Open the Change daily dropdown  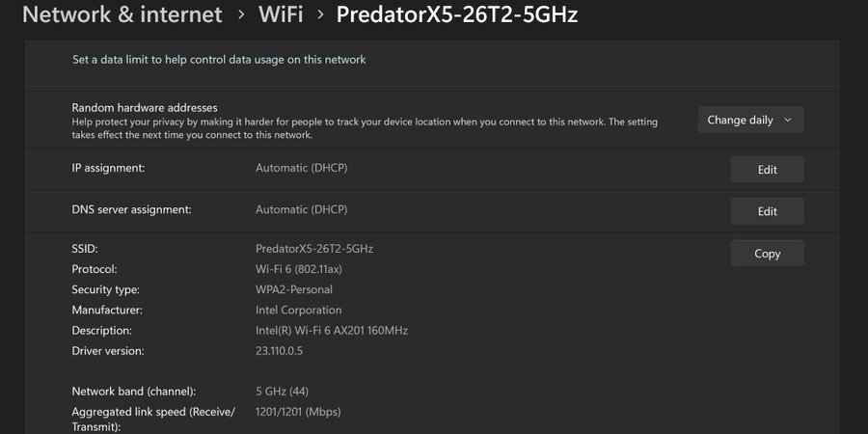click(750, 121)
